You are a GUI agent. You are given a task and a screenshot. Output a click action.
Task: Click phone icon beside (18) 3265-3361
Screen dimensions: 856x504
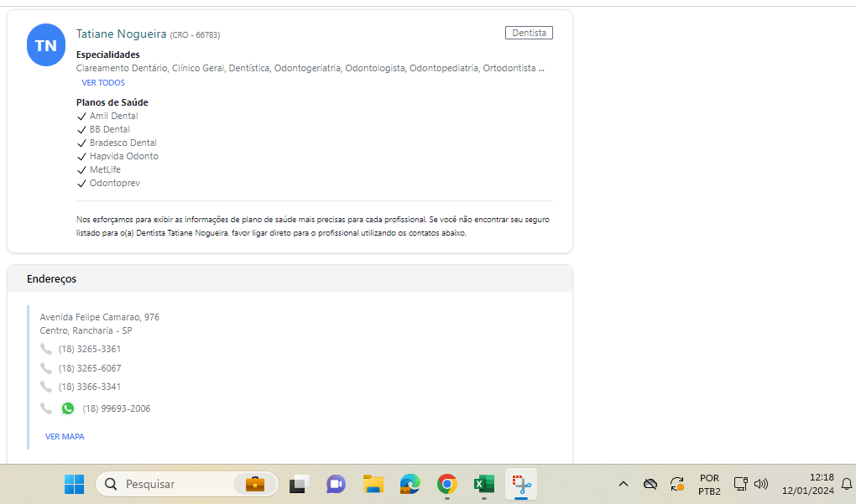[46, 349]
